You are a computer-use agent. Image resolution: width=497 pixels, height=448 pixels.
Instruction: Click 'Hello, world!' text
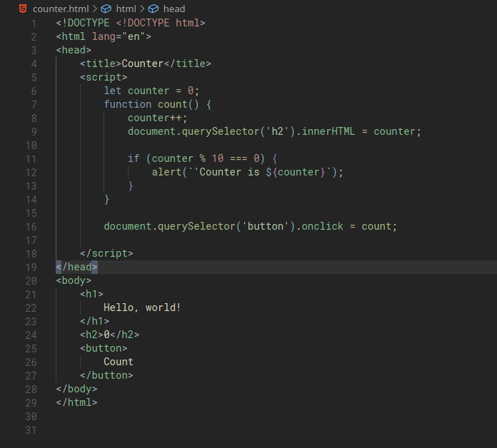(142, 307)
